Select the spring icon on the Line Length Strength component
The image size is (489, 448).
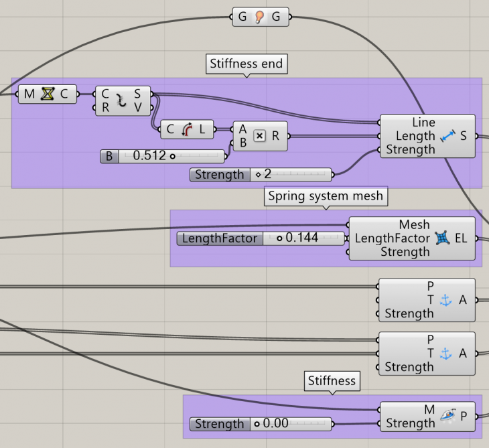point(448,136)
